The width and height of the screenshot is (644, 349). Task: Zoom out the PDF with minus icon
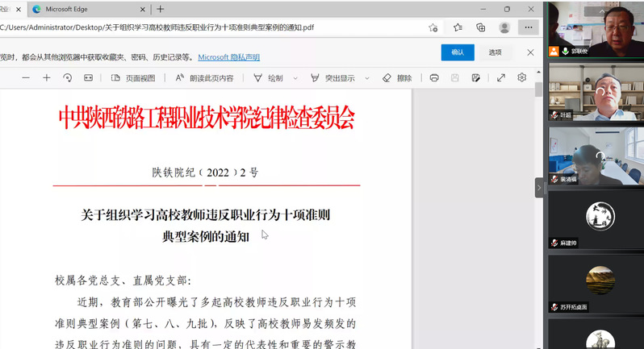pyautogui.click(x=26, y=78)
